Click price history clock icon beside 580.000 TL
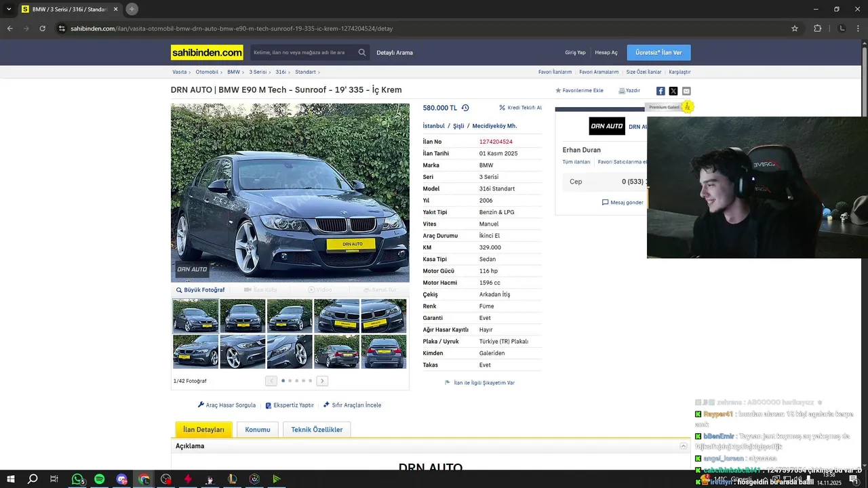The image size is (868, 488). (465, 108)
